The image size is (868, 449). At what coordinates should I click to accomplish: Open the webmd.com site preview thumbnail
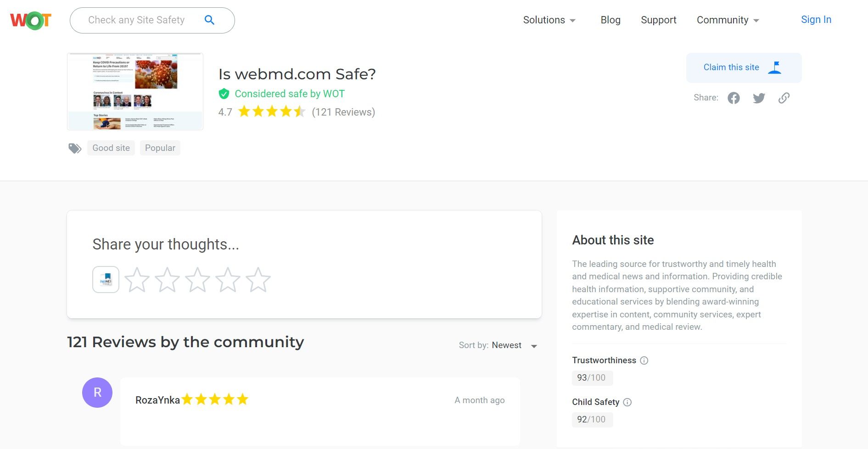[135, 91]
